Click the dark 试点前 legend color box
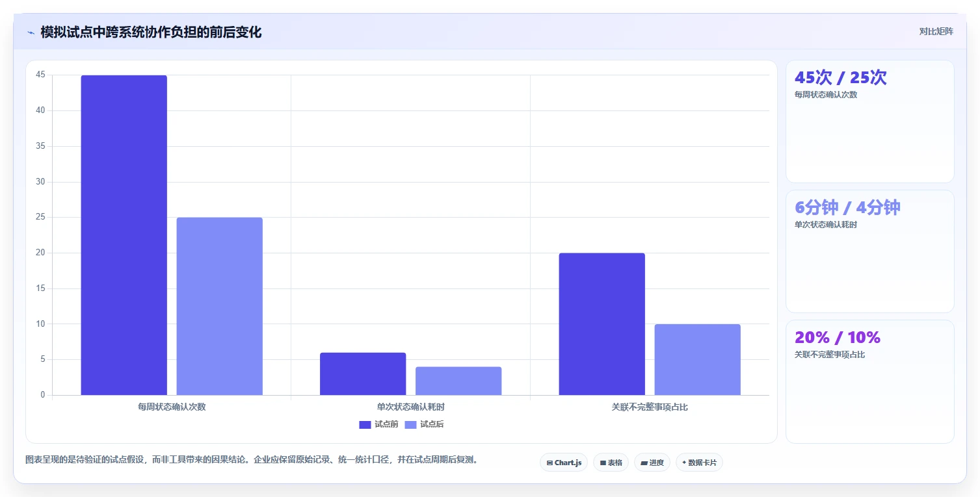 point(365,425)
